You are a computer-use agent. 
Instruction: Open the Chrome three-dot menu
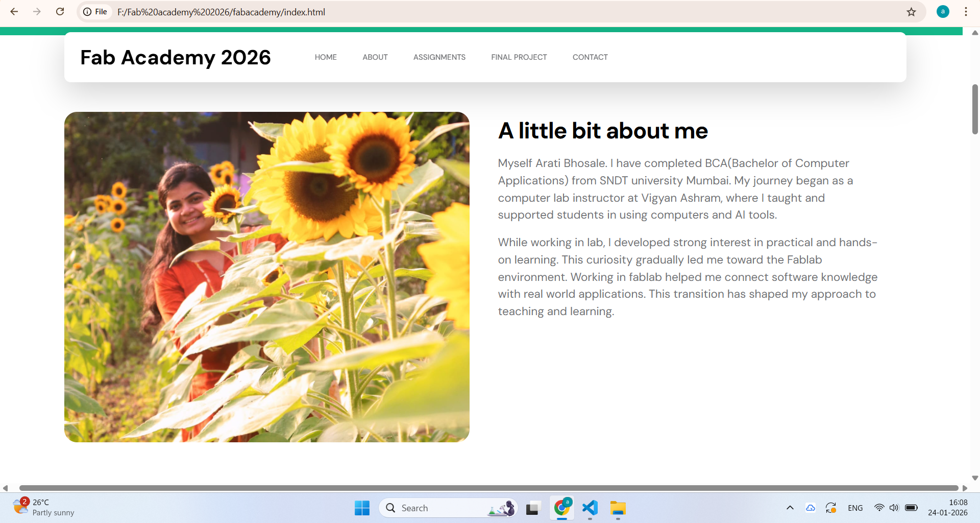(966, 12)
